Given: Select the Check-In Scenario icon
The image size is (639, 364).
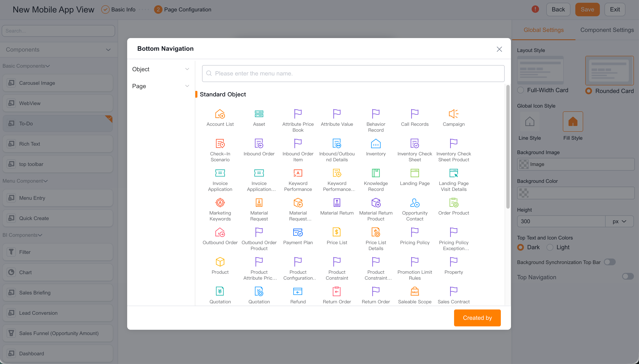Looking at the screenshot, I should [x=220, y=144].
